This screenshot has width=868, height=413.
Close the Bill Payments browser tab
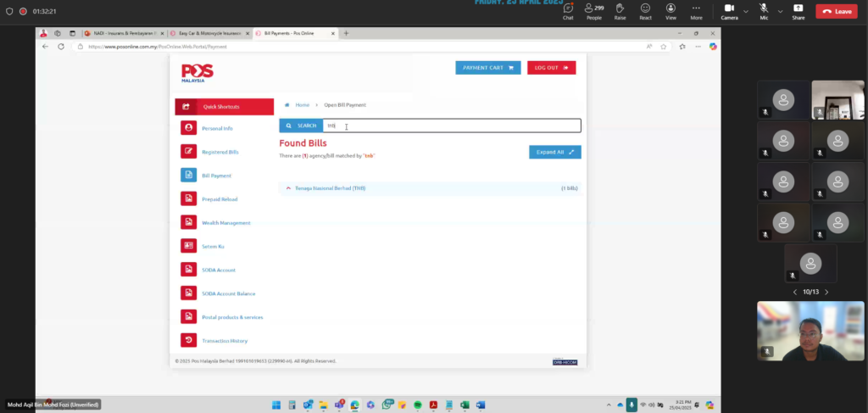coord(332,33)
